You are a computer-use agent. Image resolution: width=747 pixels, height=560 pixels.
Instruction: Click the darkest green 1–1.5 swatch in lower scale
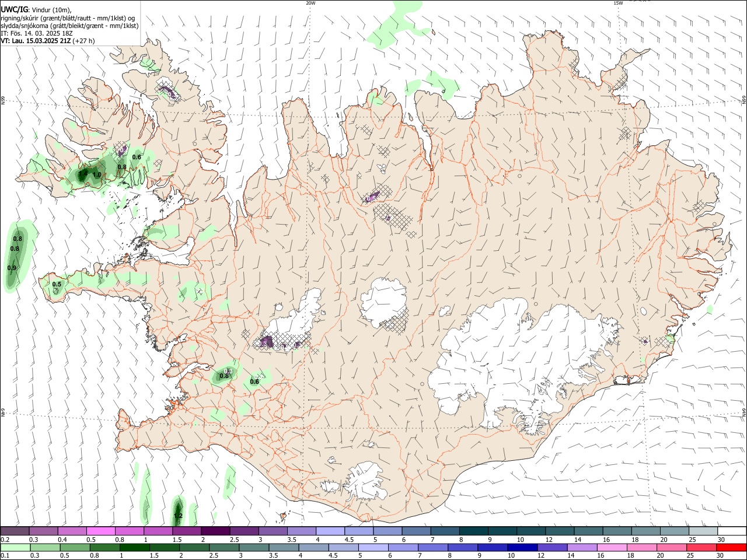(x=134, y=548)
